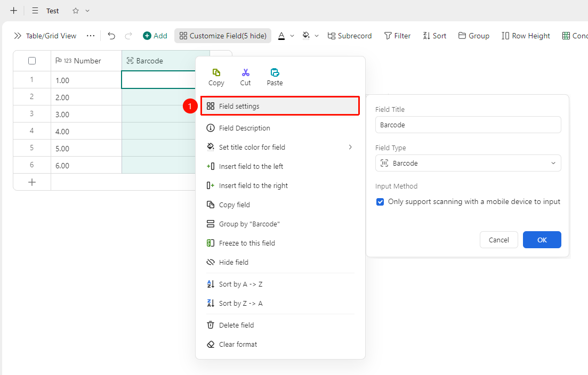Choose Sort by Z -> A

click(x=280, y=303)
